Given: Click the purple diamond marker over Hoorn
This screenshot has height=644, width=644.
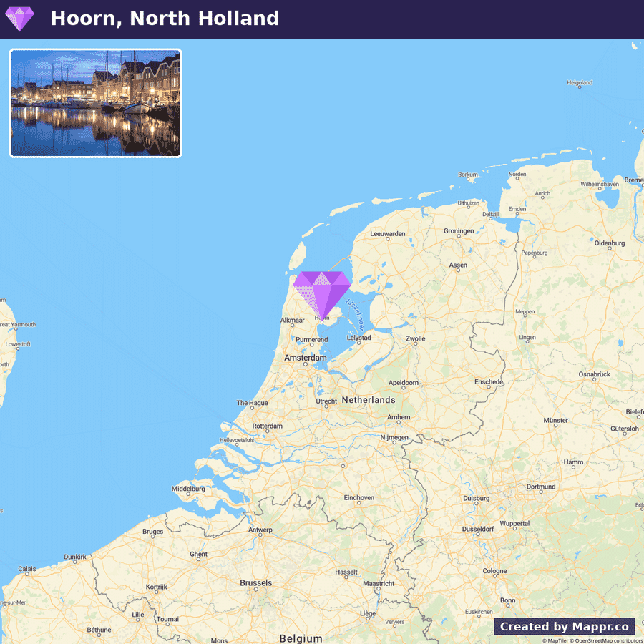Looking at the screenshot, I should [322, 296].
